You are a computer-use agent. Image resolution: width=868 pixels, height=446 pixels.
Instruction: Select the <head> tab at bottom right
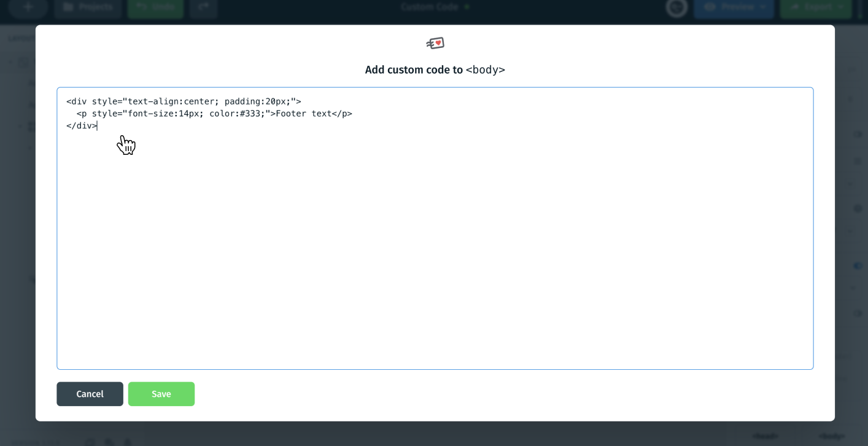[x=765, y=436]
